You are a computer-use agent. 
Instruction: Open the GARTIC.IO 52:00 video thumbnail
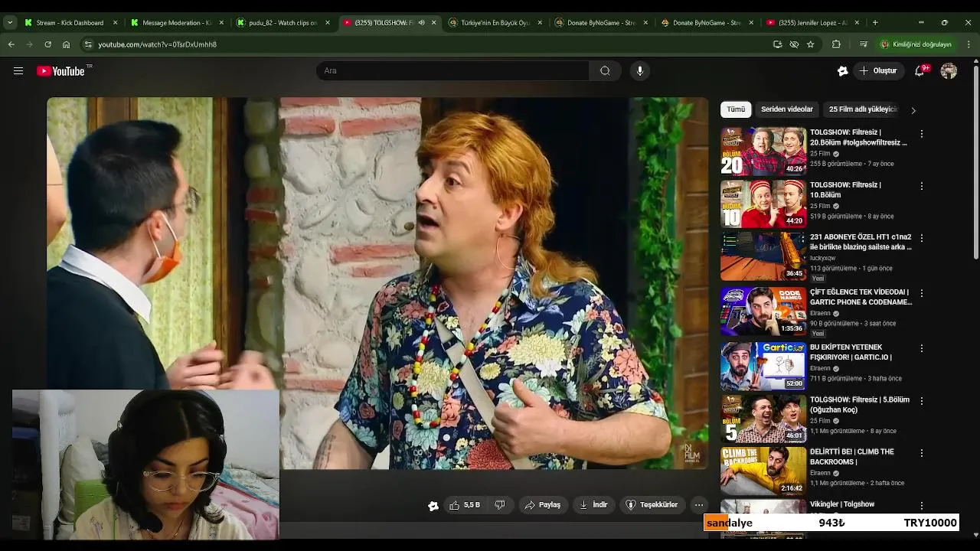click(x=763, y=367)
